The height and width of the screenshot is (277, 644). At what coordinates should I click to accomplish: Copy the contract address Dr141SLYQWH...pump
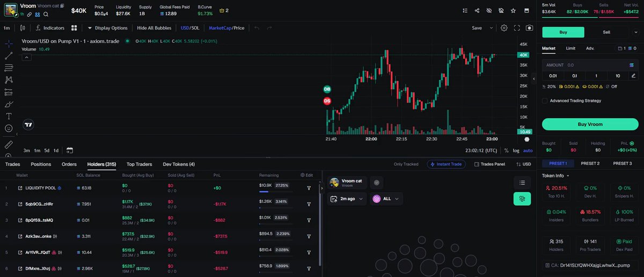point(589,265)
